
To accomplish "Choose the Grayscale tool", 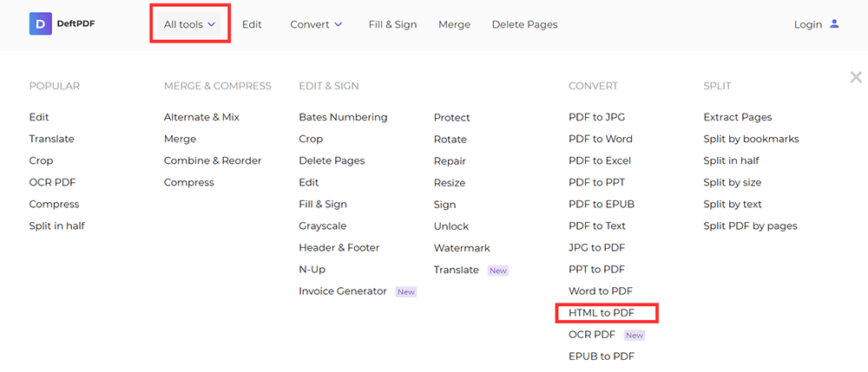I will (x=323, y=226).
